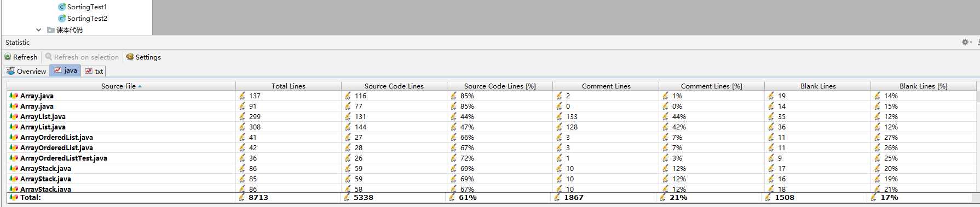Switch to the Overview tab
The image size is (980, 207).
pyautogui.click(x=26, y=71)
